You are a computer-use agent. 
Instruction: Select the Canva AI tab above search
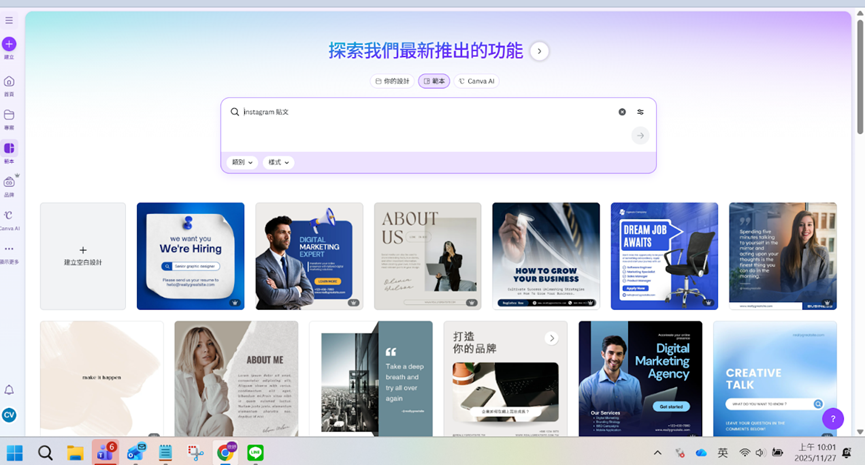(477, 81)
